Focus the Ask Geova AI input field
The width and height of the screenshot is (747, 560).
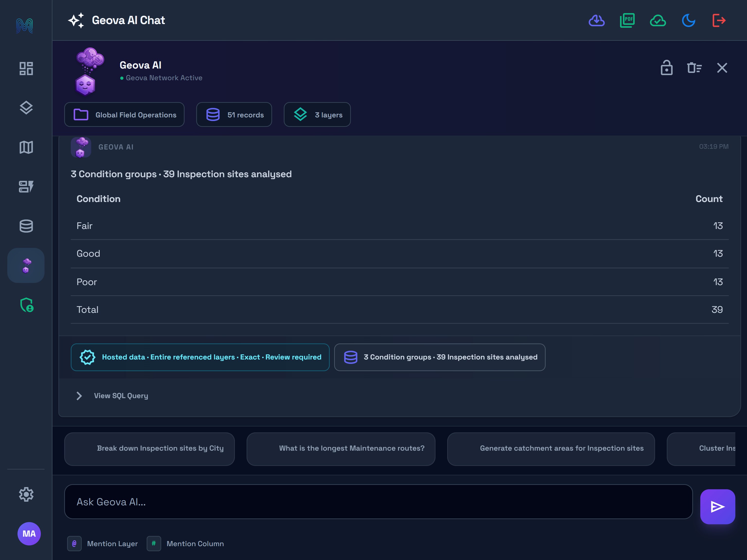pos(379,502)
